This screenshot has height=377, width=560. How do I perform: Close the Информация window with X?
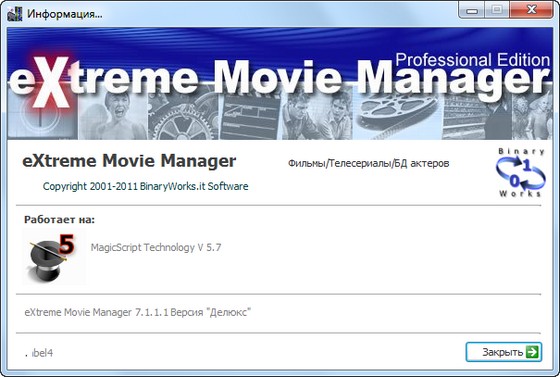pyautogui.click(x=531, y=10)
